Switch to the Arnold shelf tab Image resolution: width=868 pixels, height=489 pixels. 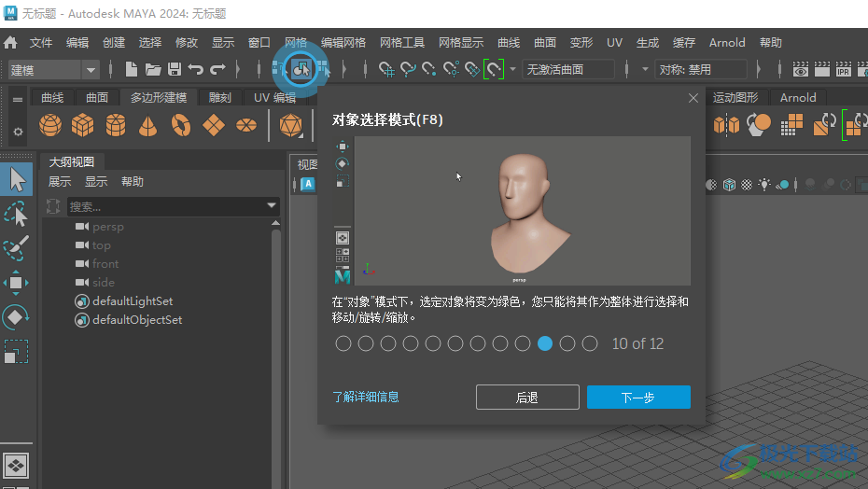click(x=798, y=97)
